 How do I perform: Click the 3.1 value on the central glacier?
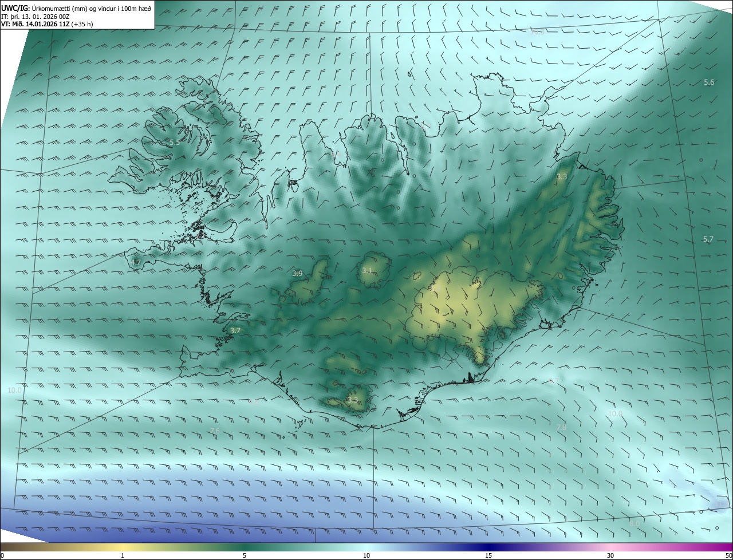click(x=367, y=270)
